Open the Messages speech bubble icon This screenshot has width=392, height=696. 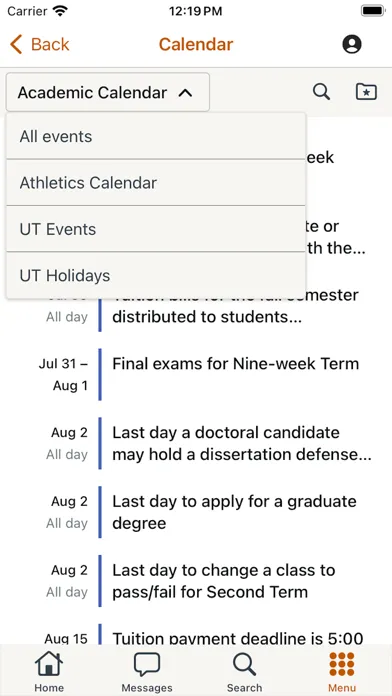tap(147, 664)
